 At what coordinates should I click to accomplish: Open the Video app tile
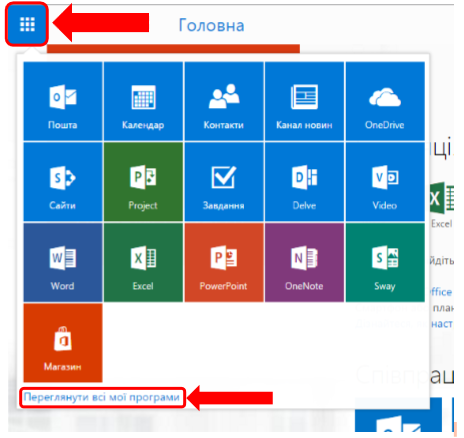pyautogui.click(x=385, y=182)
